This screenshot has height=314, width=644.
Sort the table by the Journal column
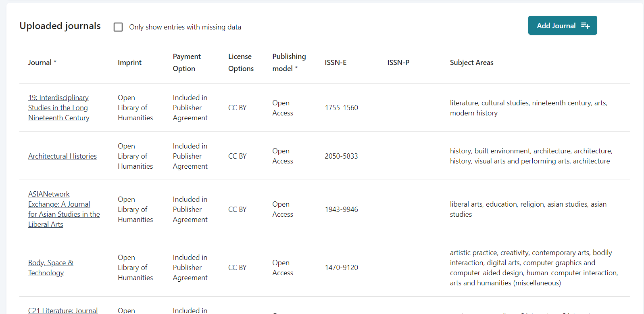point(40,62)
